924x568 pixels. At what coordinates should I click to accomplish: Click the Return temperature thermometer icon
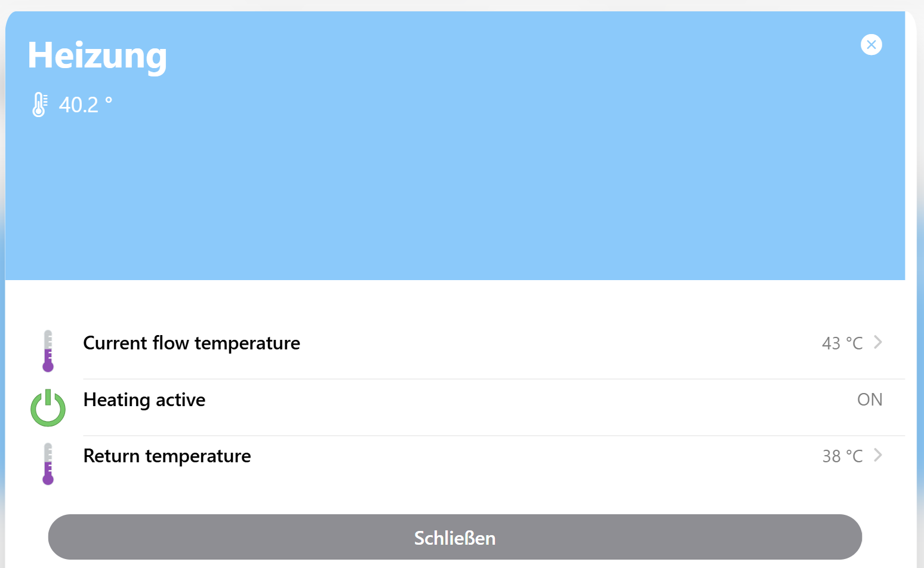(48, 464)
